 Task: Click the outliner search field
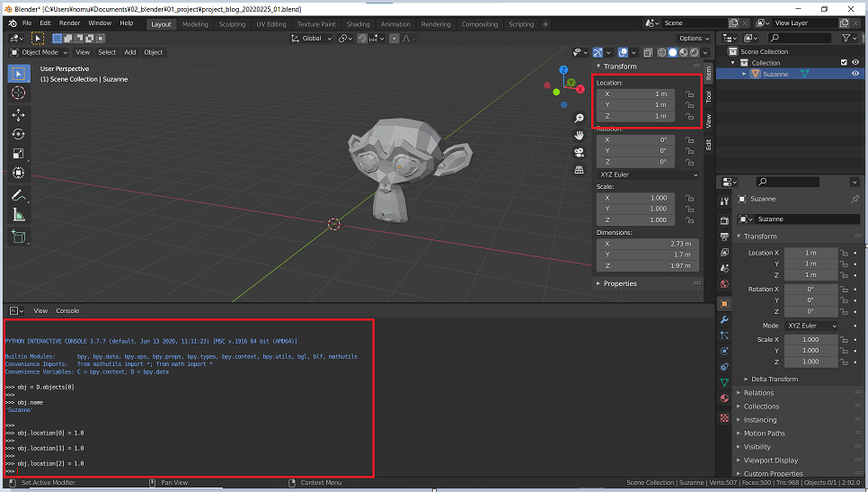800,38
